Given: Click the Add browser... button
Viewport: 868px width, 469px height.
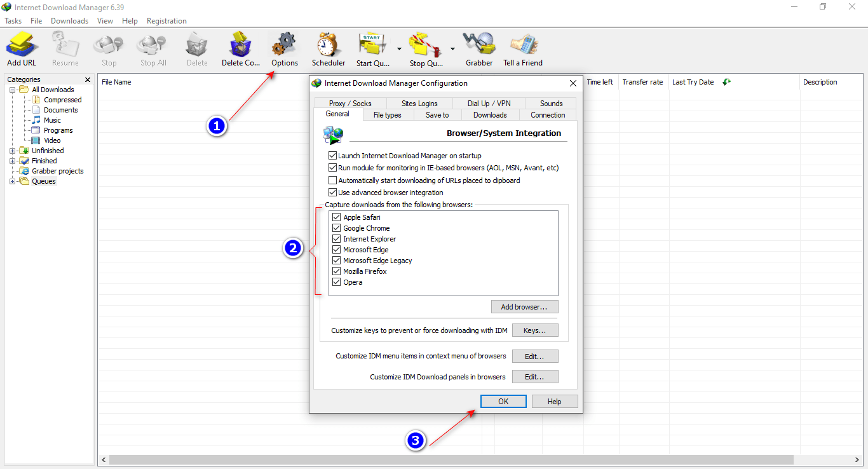Looking at the screenshot, I should (524, 307).
